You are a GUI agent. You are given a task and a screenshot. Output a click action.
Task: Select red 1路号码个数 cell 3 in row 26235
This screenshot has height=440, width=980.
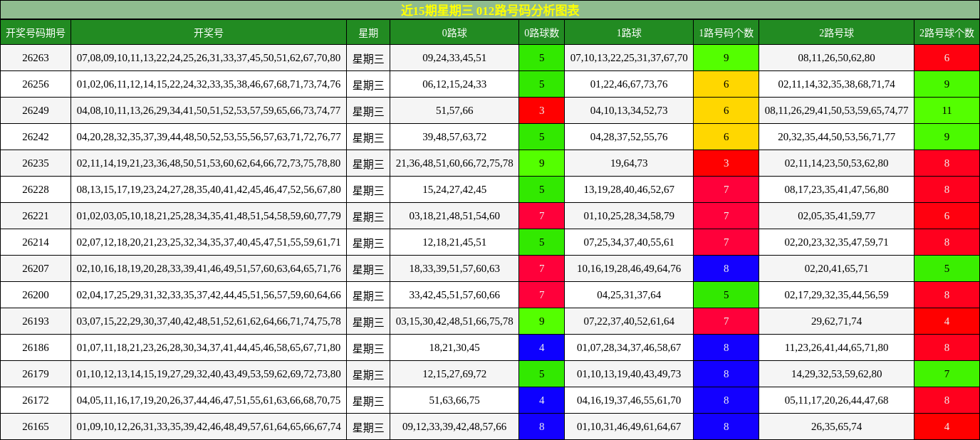[726, 163]
